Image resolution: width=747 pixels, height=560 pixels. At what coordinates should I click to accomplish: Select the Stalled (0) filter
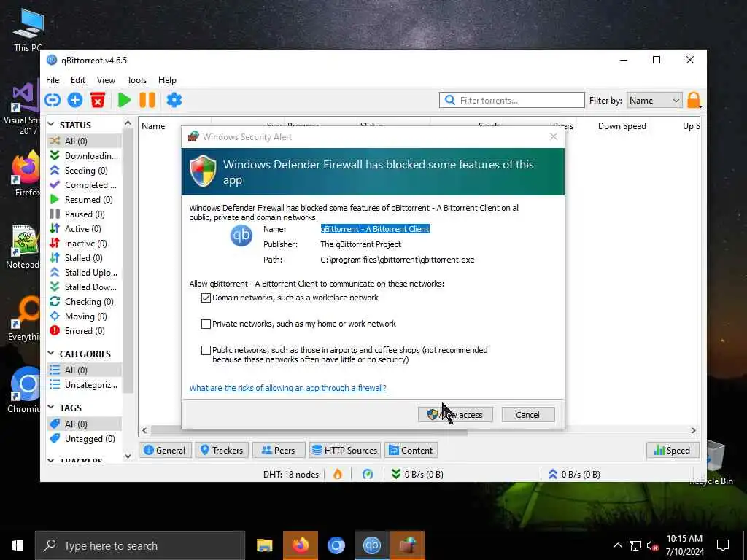click(84, 258)
